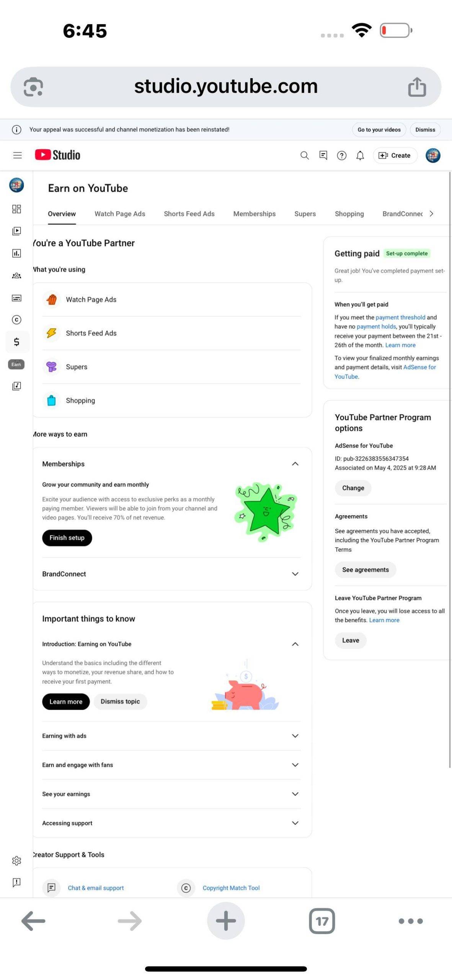Click the search magnifier icon
452x980 pixels.
tap(304, 155)
